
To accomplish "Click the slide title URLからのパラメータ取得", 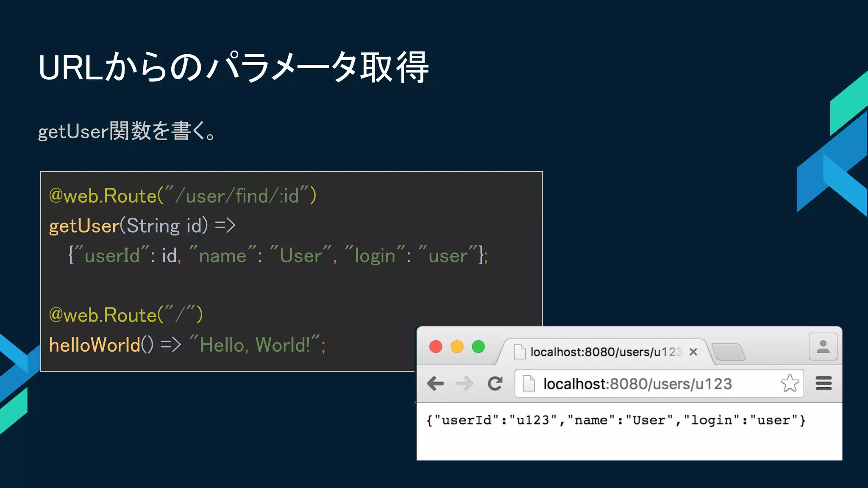I will pyautogui.click(x=234, y=68).
